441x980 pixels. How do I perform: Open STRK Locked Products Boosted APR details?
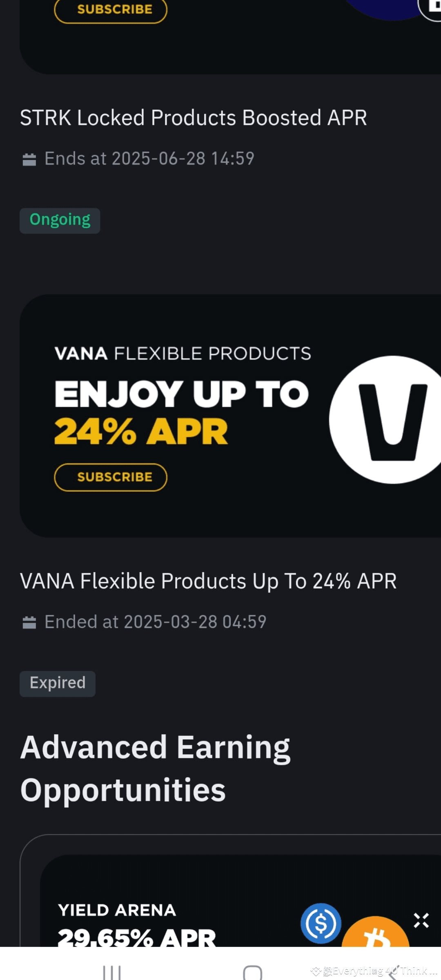[x=194, y=117]
